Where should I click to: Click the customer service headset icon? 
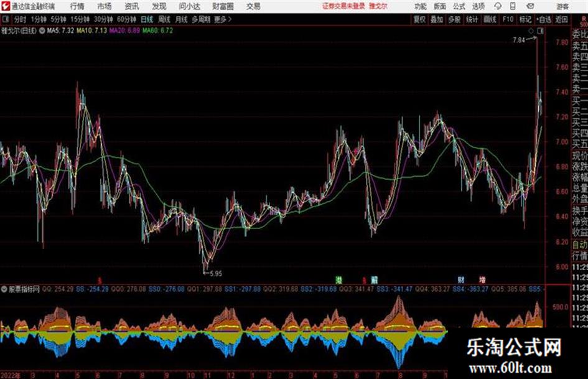coord(498,6)
